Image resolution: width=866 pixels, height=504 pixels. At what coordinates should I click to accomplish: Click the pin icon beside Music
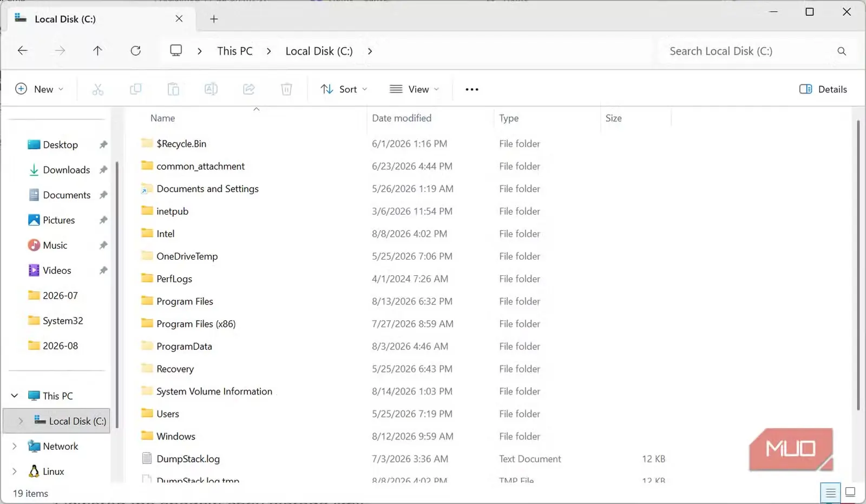coord(103,245)
